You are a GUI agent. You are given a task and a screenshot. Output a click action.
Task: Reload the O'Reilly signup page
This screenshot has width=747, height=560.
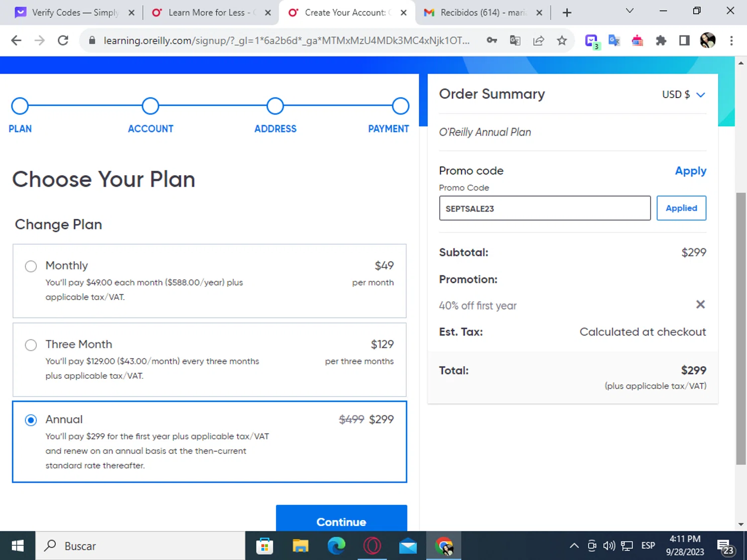coord(63,41)
